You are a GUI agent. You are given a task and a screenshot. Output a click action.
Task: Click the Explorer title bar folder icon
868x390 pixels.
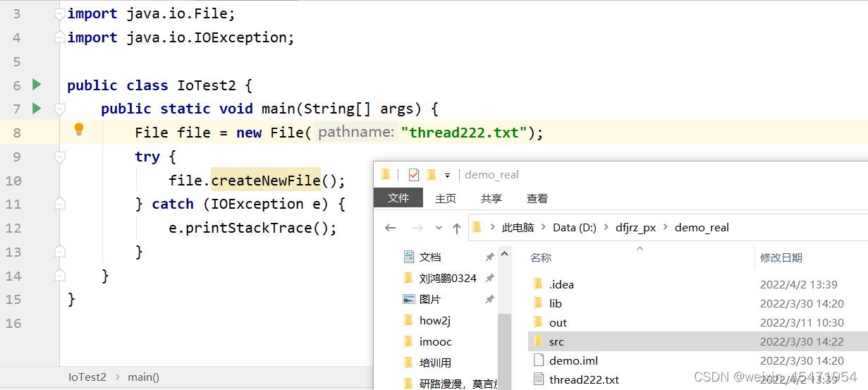(386, 175)
